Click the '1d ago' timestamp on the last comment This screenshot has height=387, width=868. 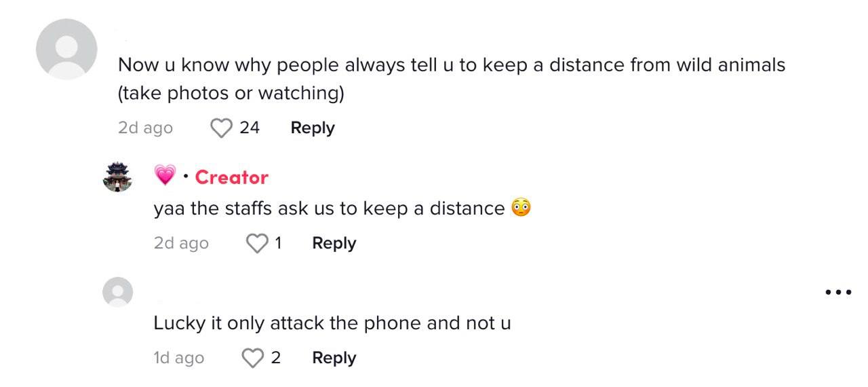178,358
